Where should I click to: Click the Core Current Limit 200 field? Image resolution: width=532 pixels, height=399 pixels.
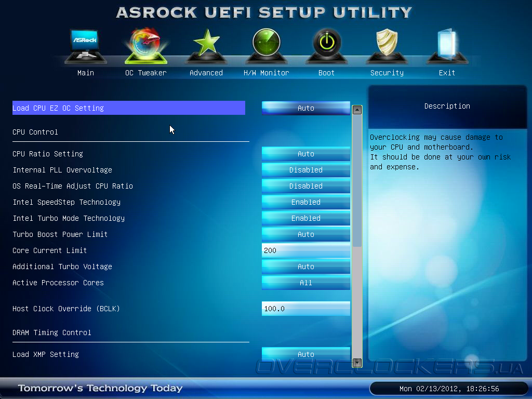coord(305,250)
